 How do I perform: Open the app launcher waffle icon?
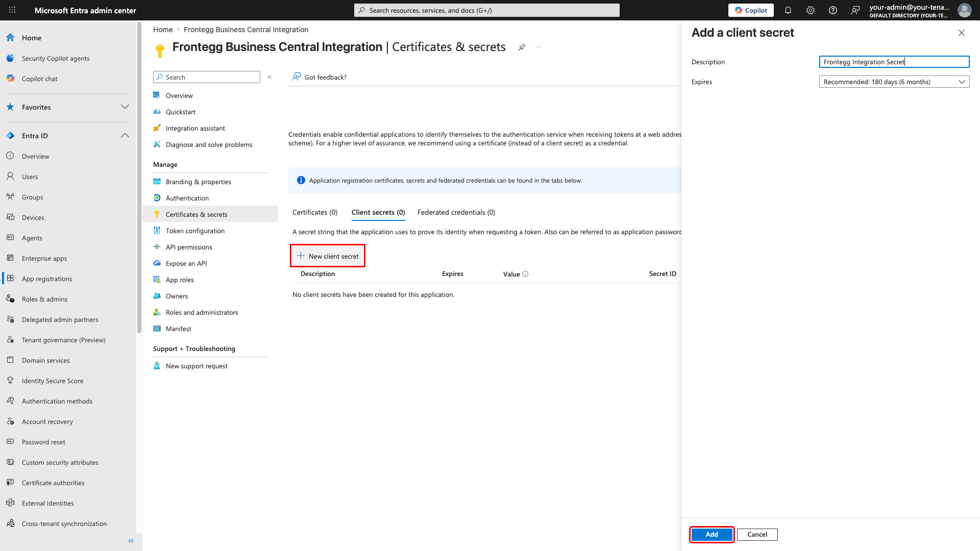[x=12, y=10]
